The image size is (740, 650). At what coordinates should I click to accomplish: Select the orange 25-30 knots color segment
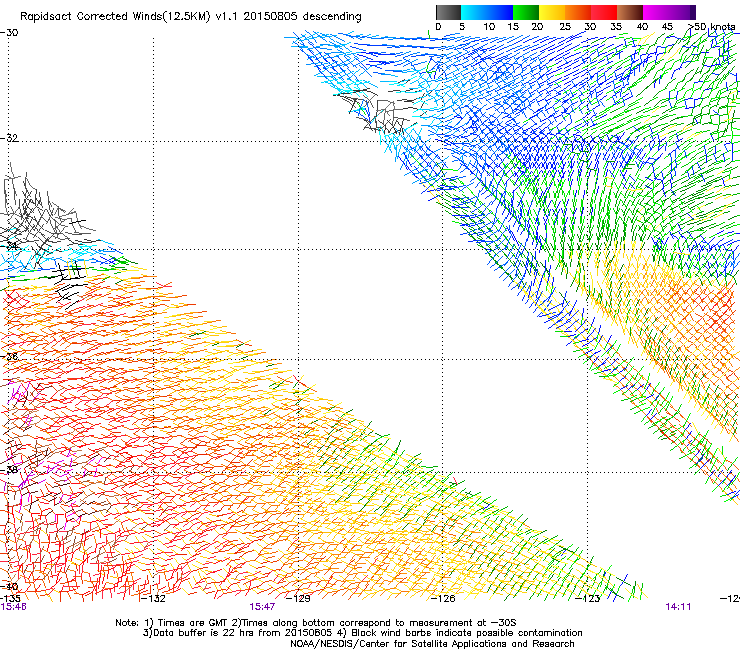pyautogui.click(x=578, y=12)
